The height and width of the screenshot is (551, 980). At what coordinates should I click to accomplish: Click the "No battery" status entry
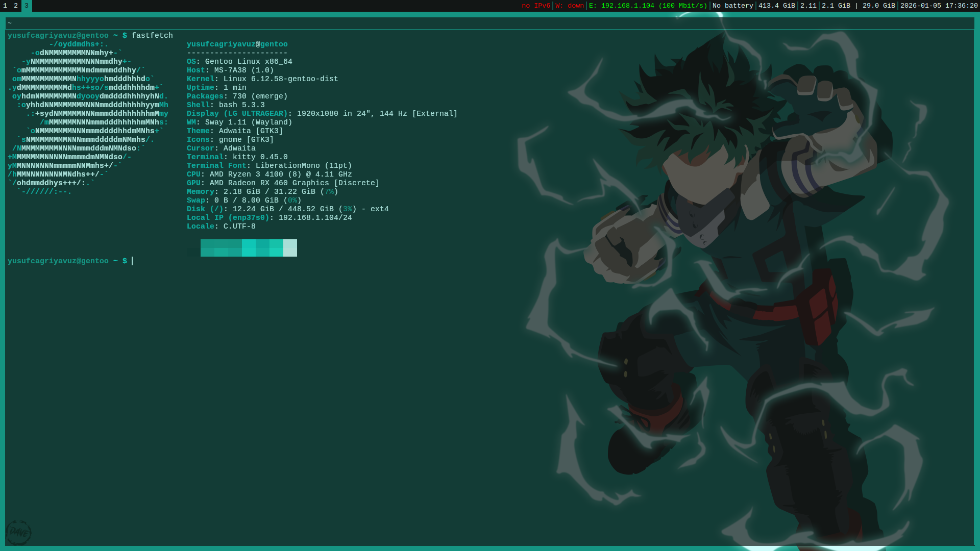732,6
